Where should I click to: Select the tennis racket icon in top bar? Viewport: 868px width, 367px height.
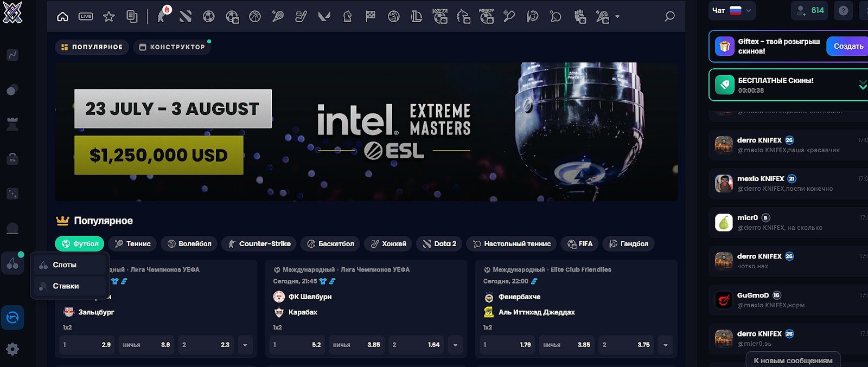278,17
